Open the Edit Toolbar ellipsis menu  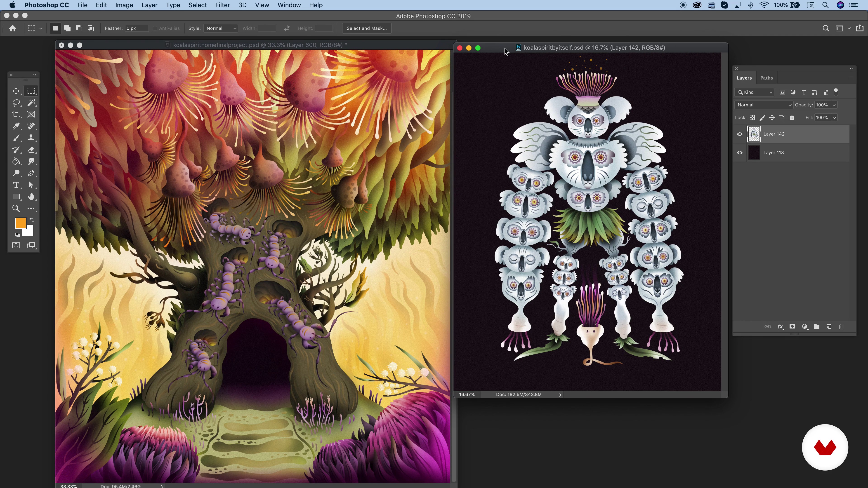pyautogui.click(x=31, y=209)
